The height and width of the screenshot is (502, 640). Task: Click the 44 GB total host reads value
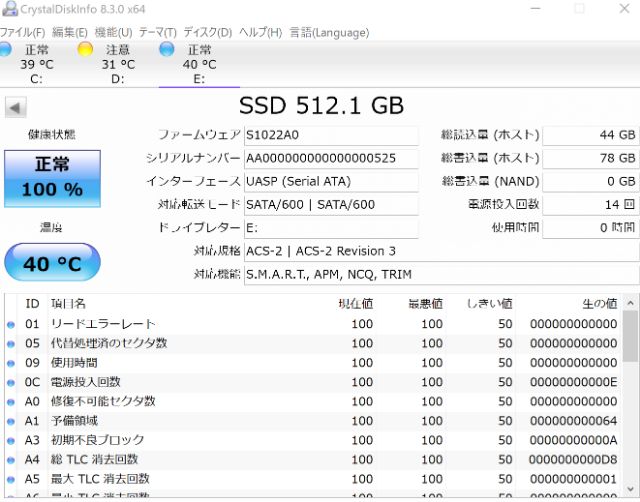click(591, 135)
